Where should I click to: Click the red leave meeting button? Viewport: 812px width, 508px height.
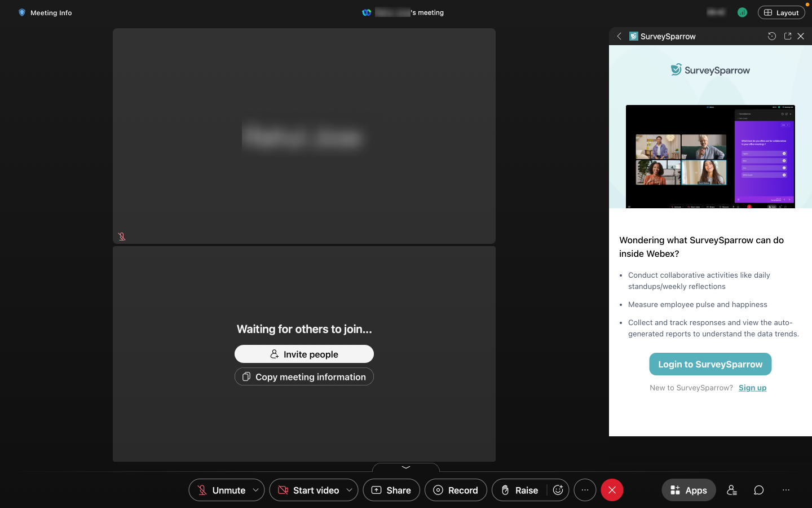612,490
